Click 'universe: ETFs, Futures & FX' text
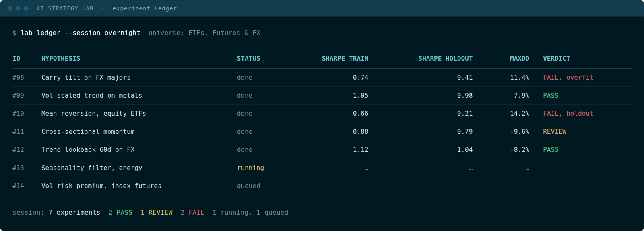This screenshot has height=231, width=644. point(204,33)
